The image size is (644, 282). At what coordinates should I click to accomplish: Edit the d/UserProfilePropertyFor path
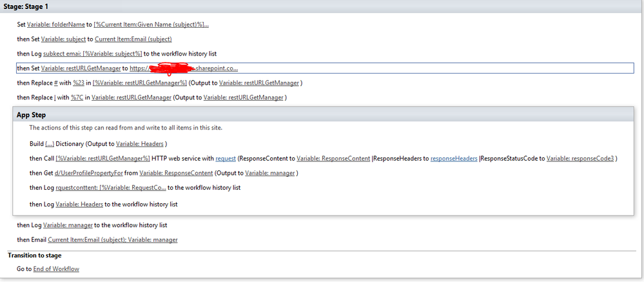[89, 173]
